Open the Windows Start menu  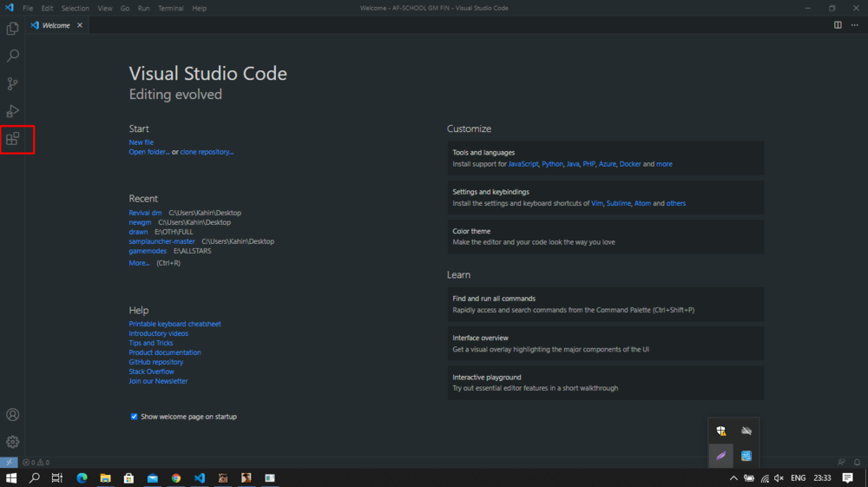tap(11, 478)
